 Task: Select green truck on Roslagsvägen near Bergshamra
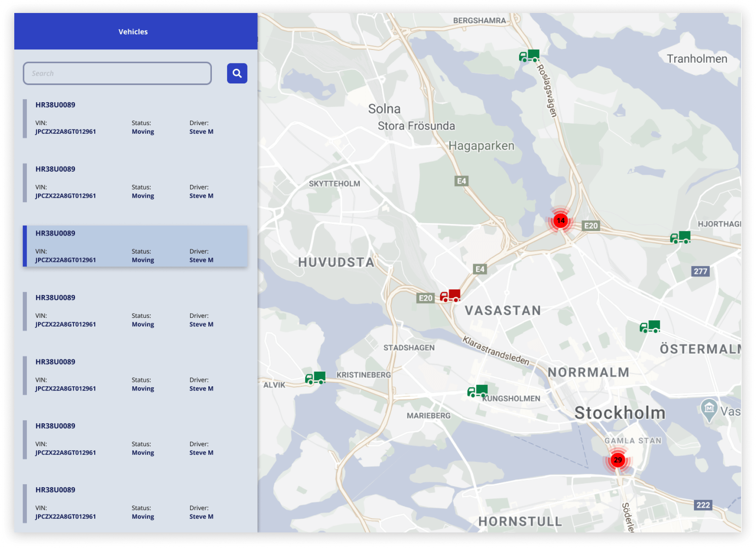(529, 56)
